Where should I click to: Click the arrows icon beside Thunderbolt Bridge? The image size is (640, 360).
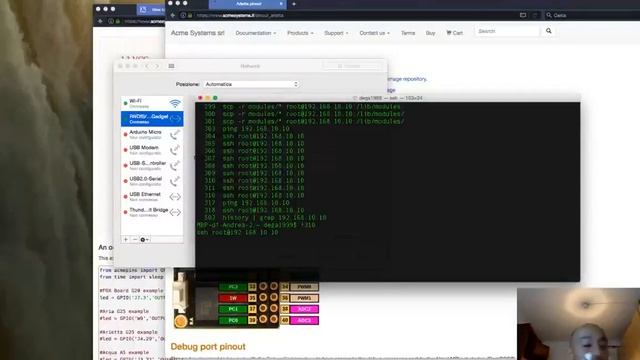pos(175,212)
